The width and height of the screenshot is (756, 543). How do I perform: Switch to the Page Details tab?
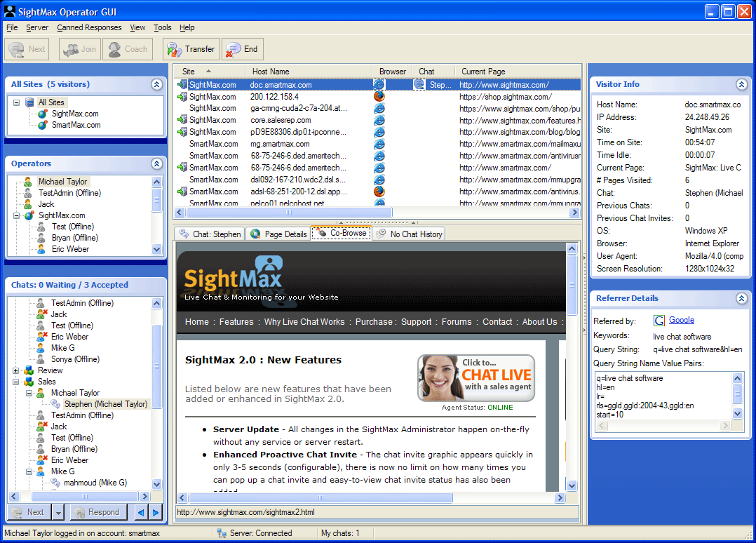click(278, 234)
